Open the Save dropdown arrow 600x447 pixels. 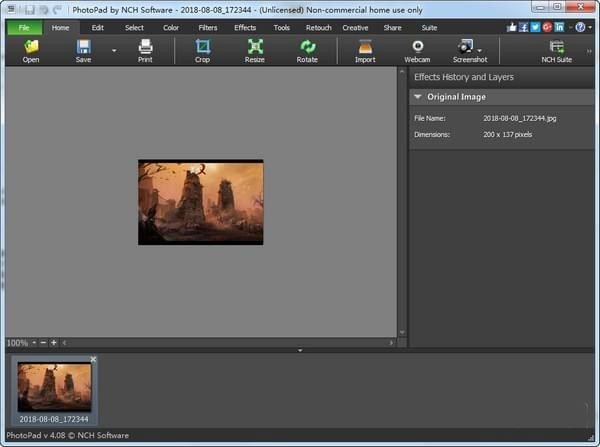pyautogui.click(x=113, y=49)
